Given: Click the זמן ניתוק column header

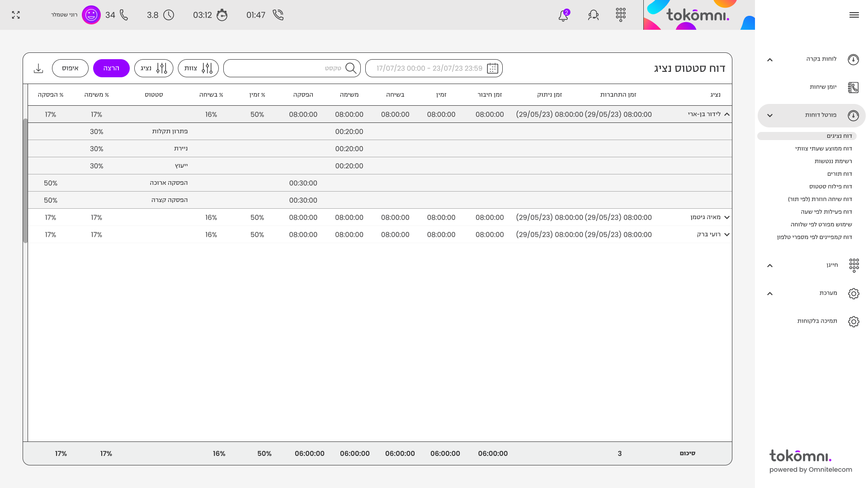Looking at the screenshot, I should pyautogui.click(x=549, y=95).
